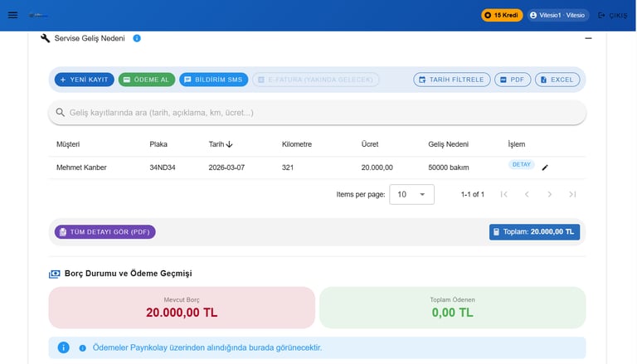Click the Borç Durumu ve Ödeme Geçmişi heading icon
Screen dimensions: 637x364
(54, 274)
